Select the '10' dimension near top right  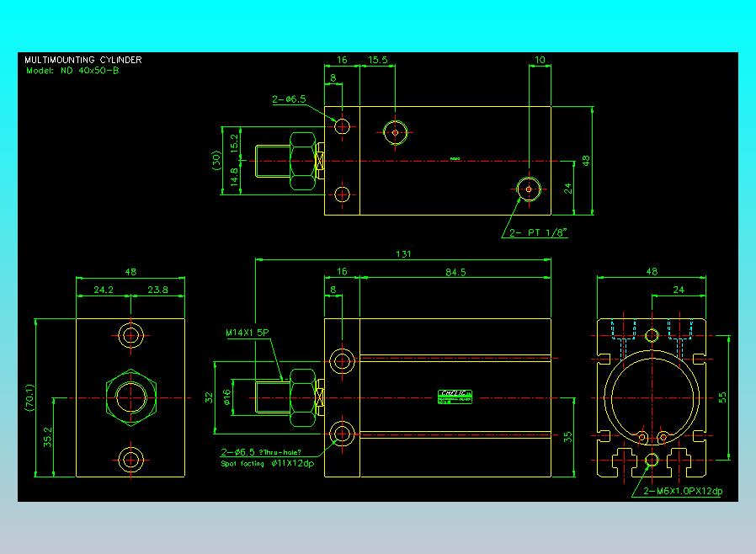540,60
